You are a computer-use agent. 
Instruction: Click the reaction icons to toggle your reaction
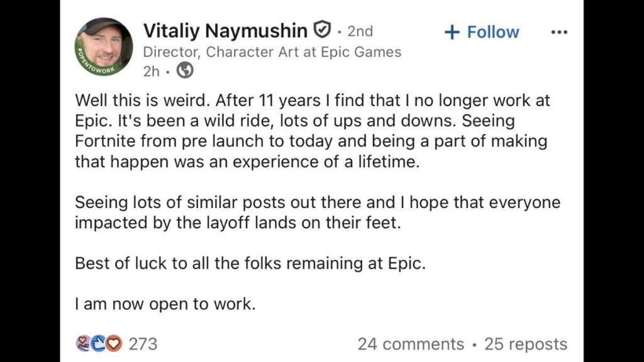(x=97, y=344)
